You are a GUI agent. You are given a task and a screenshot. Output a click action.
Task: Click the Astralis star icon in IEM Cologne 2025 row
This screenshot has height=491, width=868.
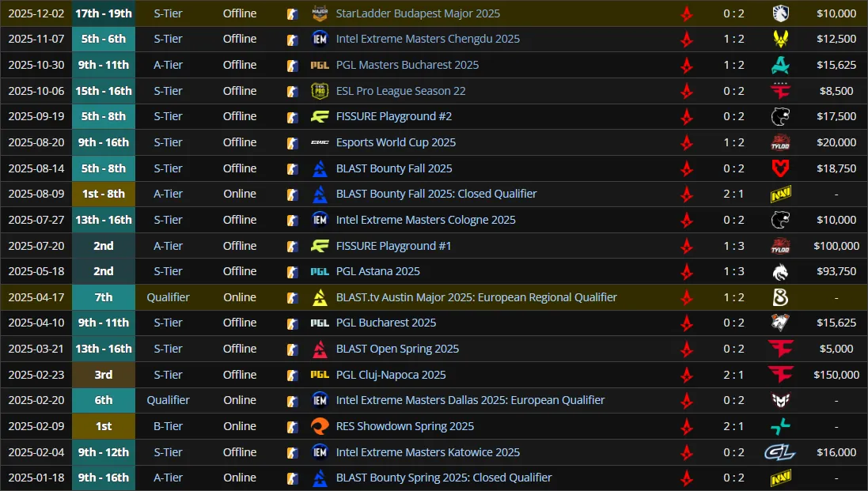pyautogui.click(x=687, y=220)
